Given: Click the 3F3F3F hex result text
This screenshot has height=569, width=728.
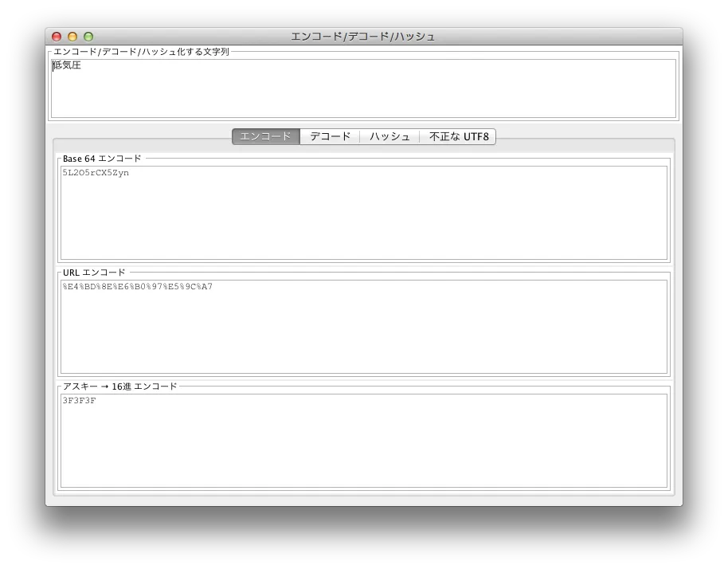Looking at the screenshot, I should click(80, 401).
